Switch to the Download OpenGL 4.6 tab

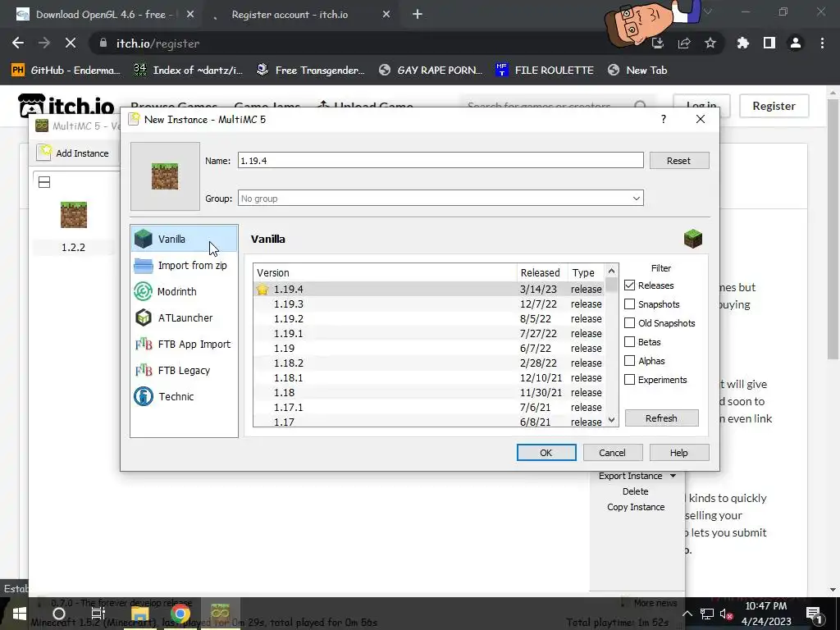[x=105, y=15]
